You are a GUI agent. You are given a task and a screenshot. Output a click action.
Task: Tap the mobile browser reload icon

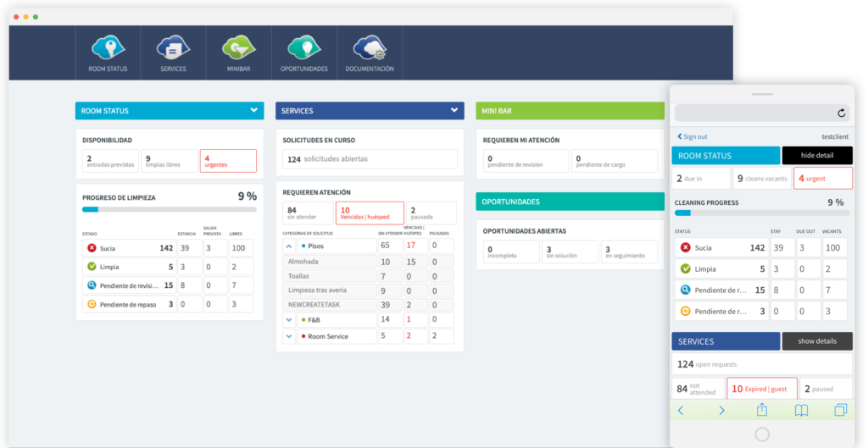pos(841,113)
